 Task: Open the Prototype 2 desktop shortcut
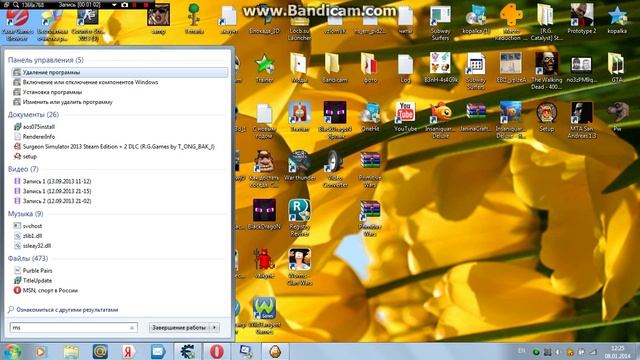582,18
